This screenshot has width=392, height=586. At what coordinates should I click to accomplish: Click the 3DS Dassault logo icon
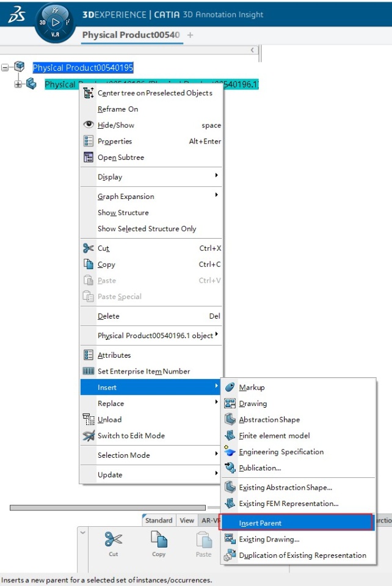[x=17, y=14]
